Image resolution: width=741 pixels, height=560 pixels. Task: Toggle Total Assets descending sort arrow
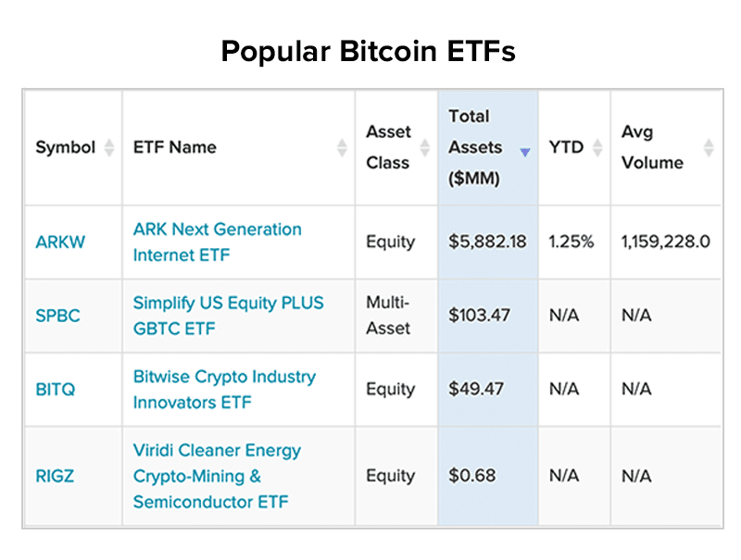(x=525, y=152)
